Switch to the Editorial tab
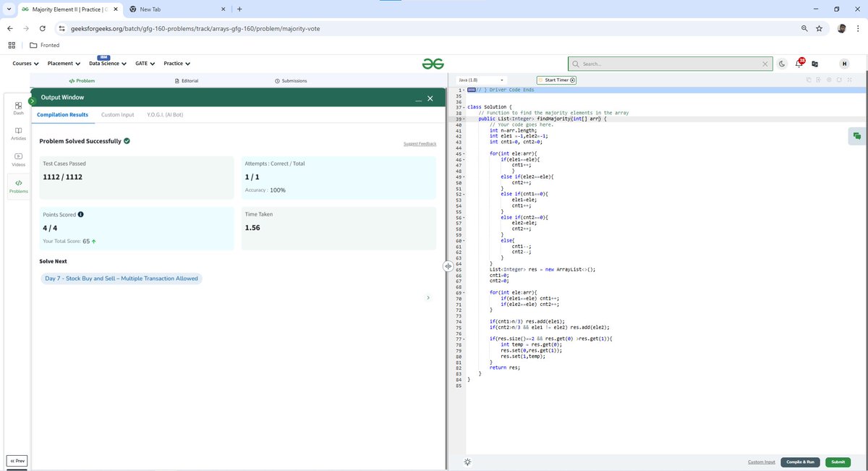This screenshot has width=868, height=471. pyautogui.click(x=187, y=81)
